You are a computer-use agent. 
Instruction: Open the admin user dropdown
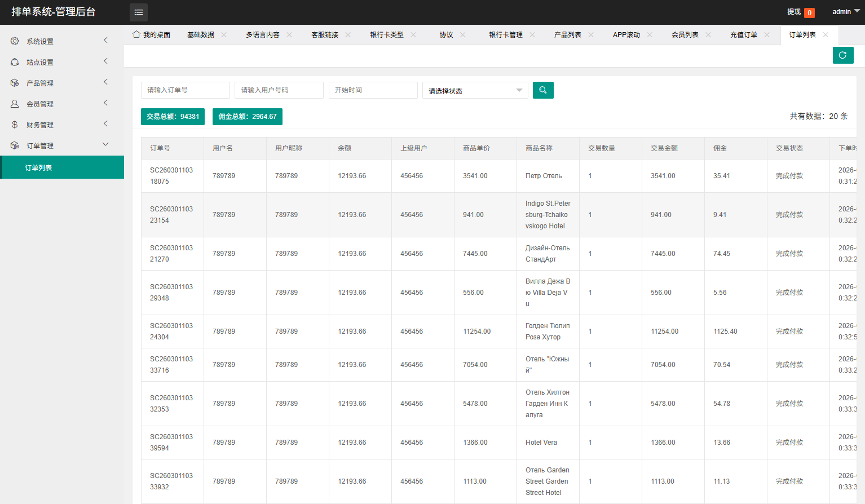845,12
